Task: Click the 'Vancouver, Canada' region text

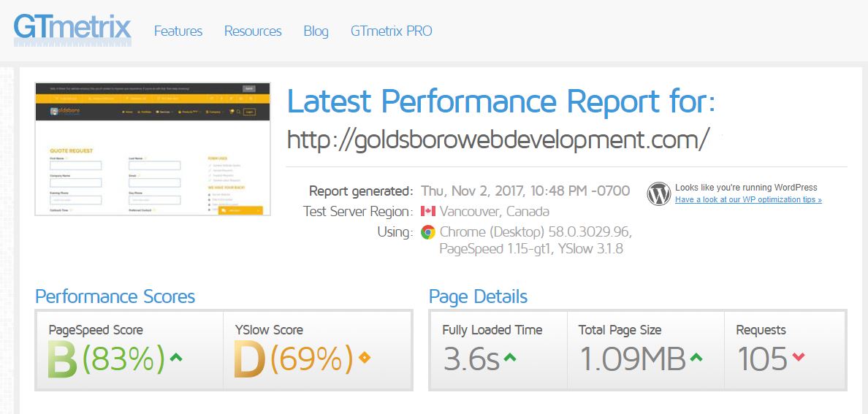Action: point(495,212)
